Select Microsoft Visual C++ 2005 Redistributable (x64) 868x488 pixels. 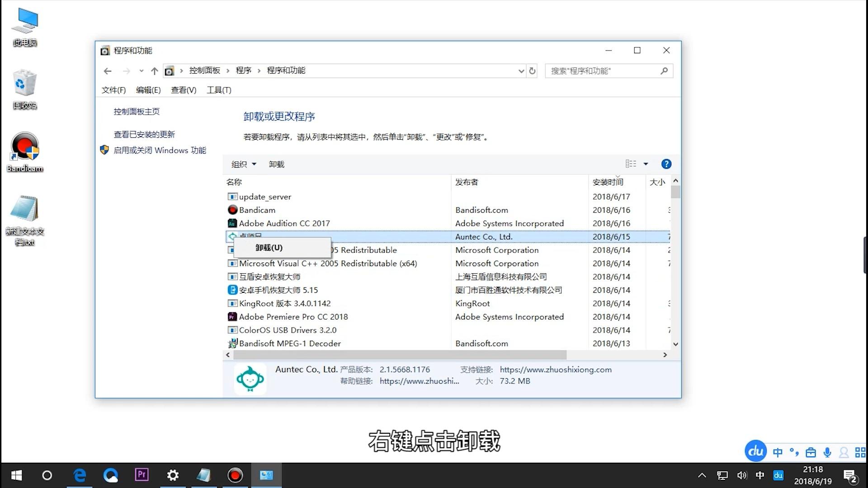[448, 263]
